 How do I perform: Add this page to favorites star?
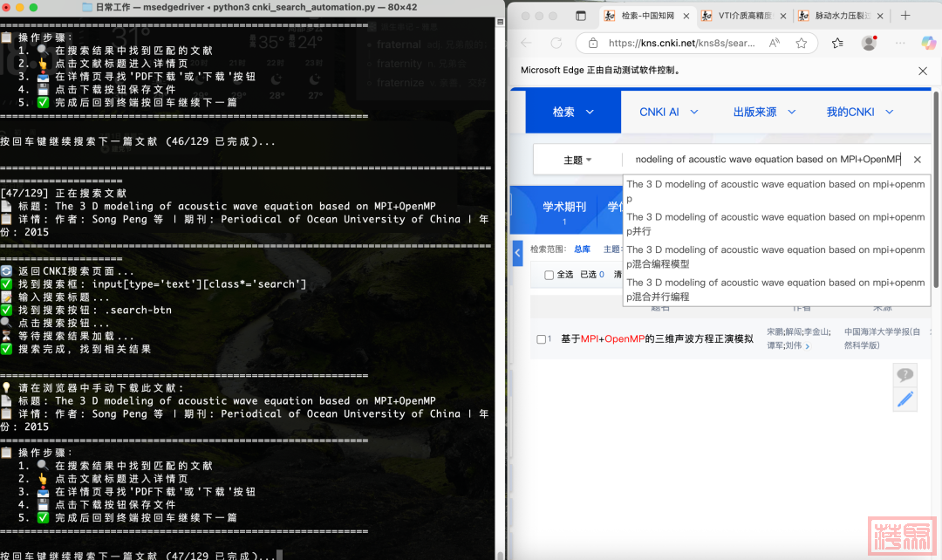click(x=801, y=43)
